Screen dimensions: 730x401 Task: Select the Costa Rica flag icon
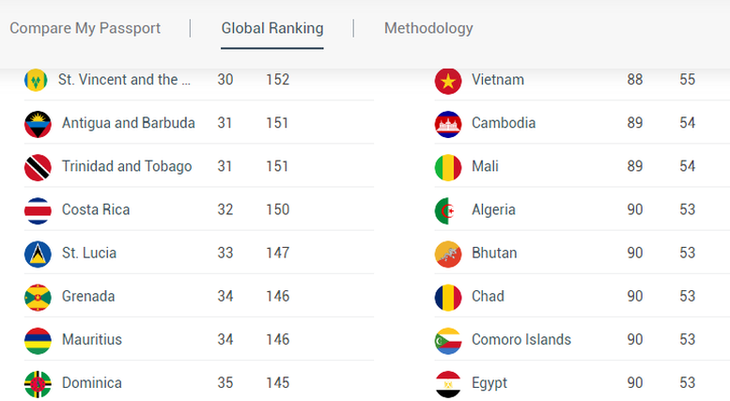37,211
